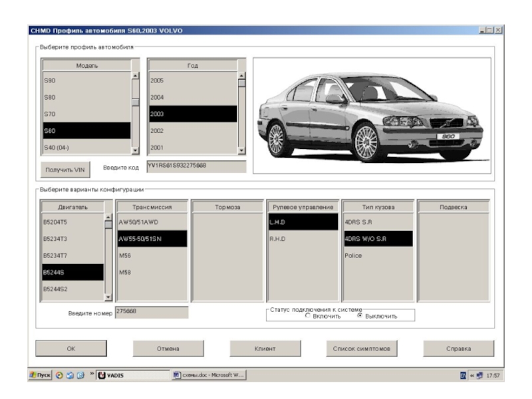Viewport: 532px width, 399px height.
Task: Click the Год column header
Action: tap(193, 65)
